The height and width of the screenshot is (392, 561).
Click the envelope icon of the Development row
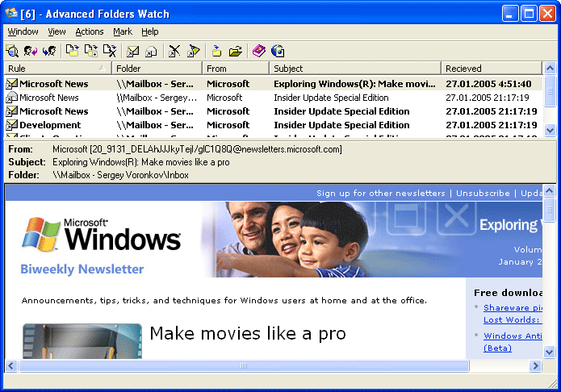point(12,125)
